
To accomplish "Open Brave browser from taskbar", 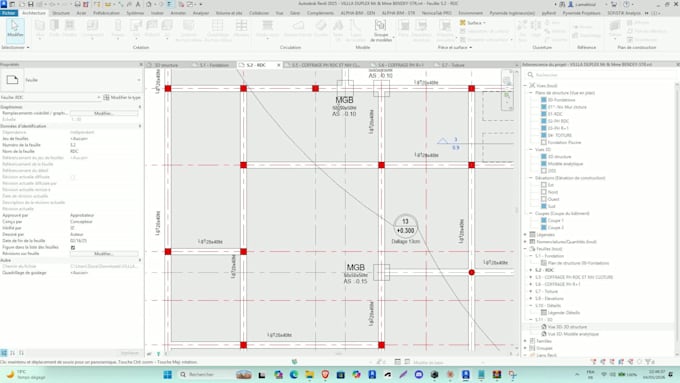I will 325,374.
